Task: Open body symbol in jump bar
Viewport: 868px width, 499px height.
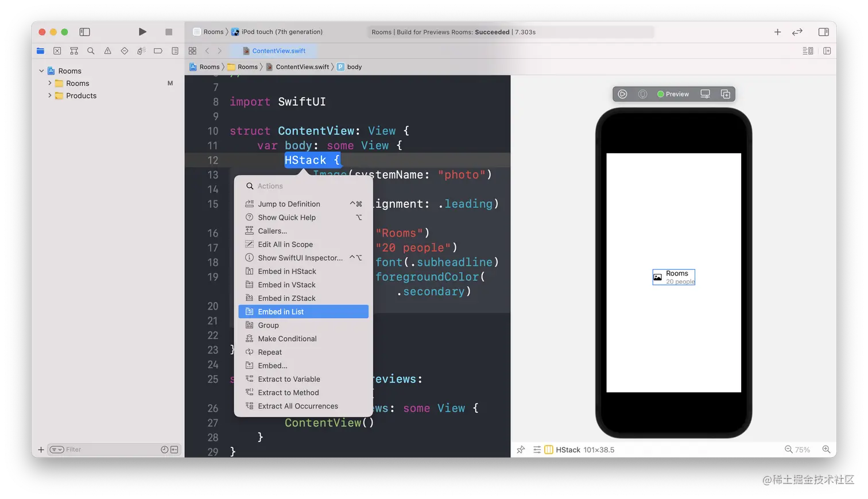Action: click(350, 67)
